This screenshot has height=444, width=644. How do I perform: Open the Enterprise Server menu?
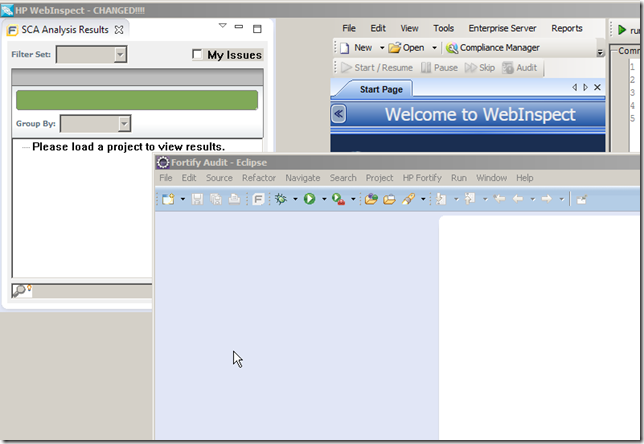[x=502, y=28]
